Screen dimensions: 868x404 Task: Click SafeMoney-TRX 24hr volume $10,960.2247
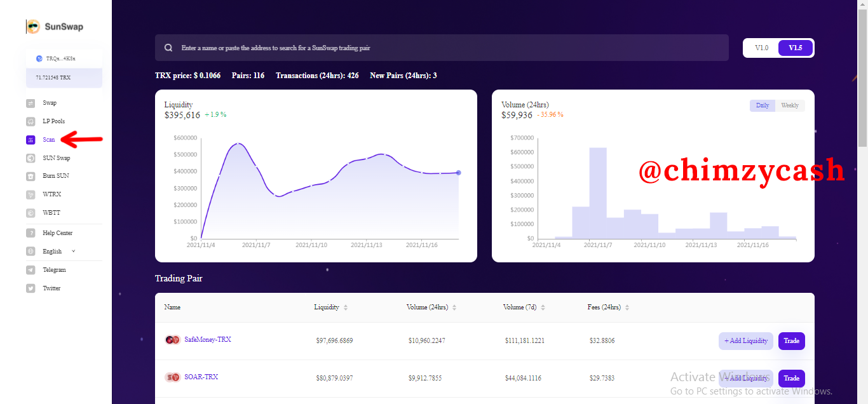[427, 341]
